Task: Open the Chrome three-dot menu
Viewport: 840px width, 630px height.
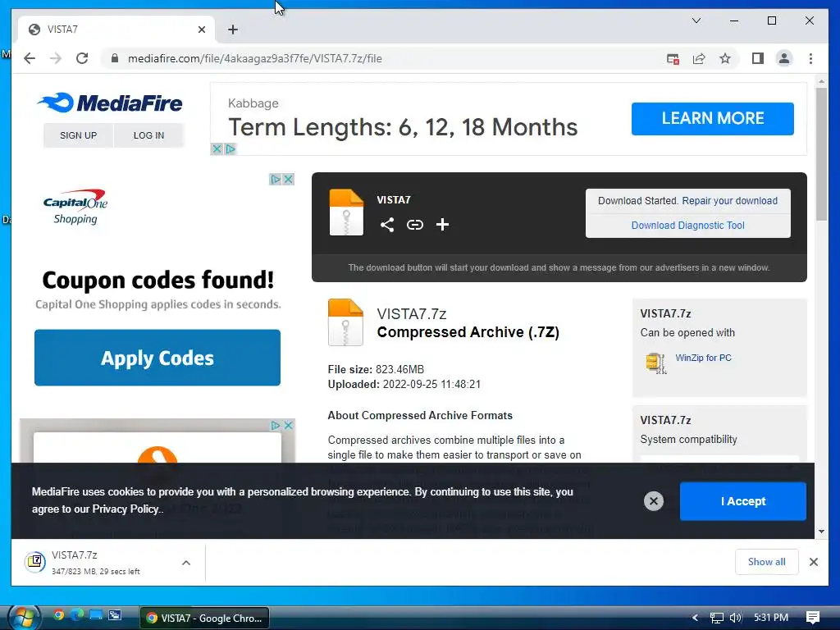Action: click(810, 58)
